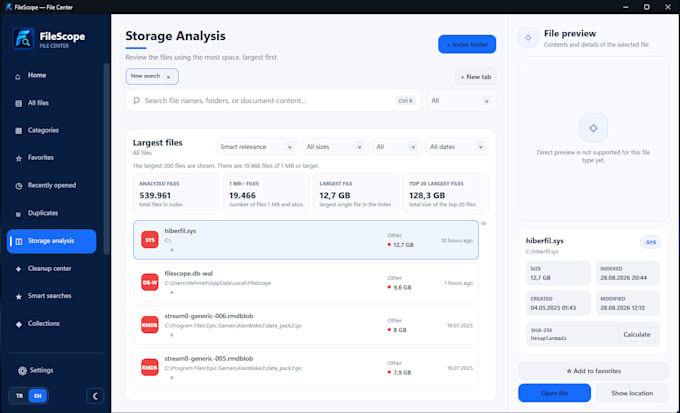Switch language to EN
The height and width of the screenshot is (413, 680).
[38, 396]
